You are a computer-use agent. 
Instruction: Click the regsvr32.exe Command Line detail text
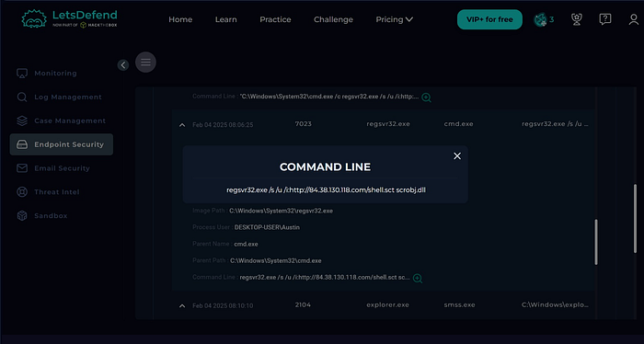click(x=325, y=278)
